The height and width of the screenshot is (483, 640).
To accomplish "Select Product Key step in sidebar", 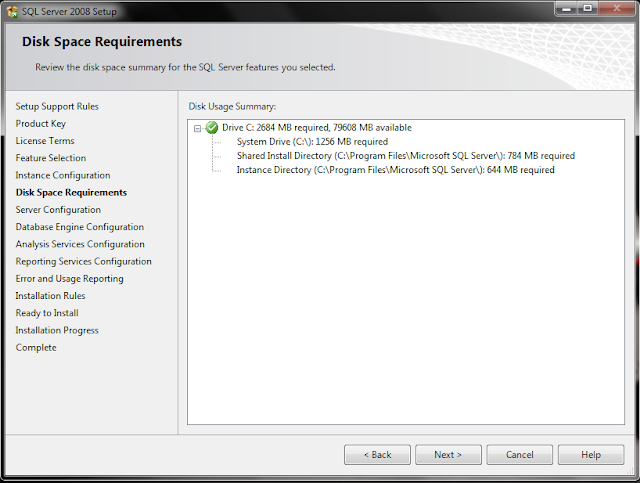I will pyautogui.click(x=40, y=124).
